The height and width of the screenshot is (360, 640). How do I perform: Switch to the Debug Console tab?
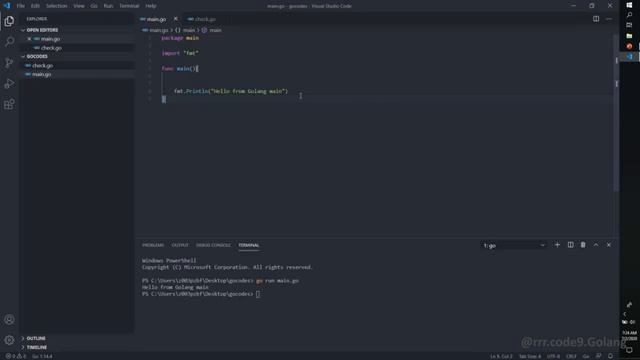pos(213,245)
